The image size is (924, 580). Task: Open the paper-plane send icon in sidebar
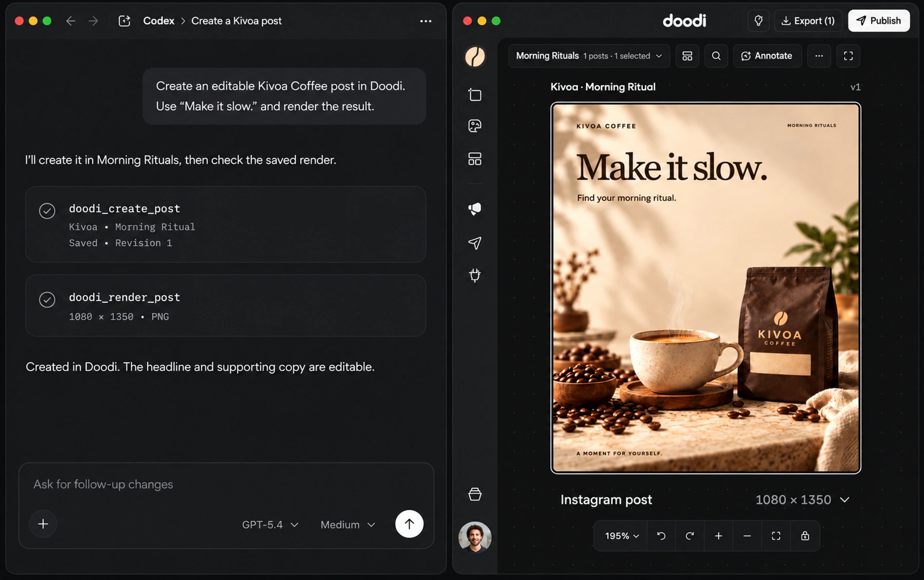[475, 243]
